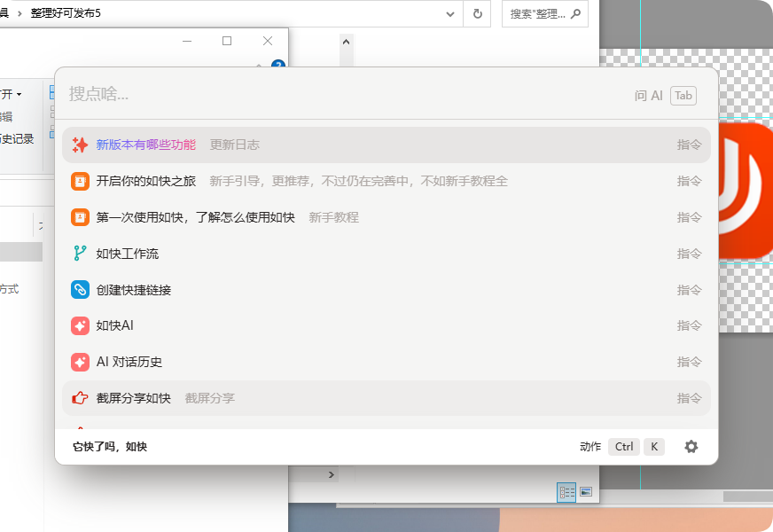Screen dimensions: 773x532
Task: Click the red icon beside AI 对话历史
Action: [x=80, y=363]
